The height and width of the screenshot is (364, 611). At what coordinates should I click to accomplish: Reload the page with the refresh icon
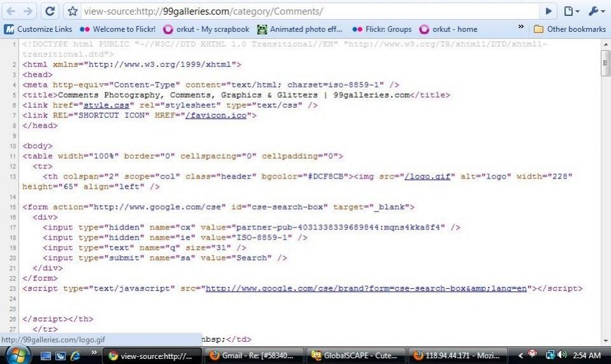(x=50, y=11)
